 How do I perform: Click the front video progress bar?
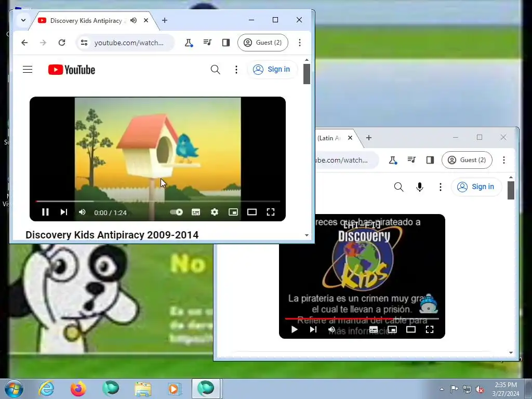click(x=158, y=201)
